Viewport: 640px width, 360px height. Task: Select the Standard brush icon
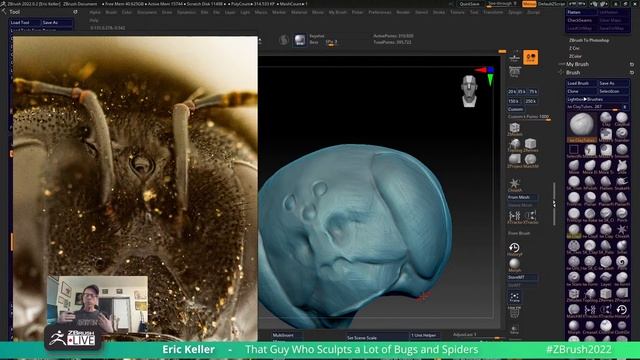click(x=622, y=135)
